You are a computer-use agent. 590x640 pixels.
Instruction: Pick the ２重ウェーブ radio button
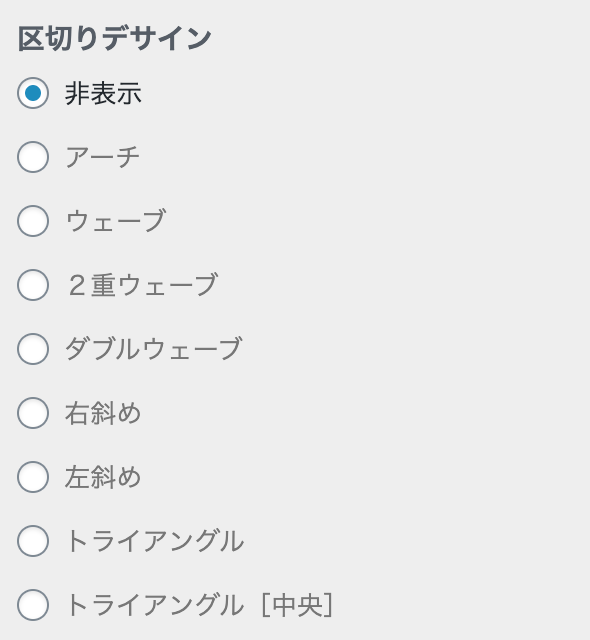pos(33,285)
